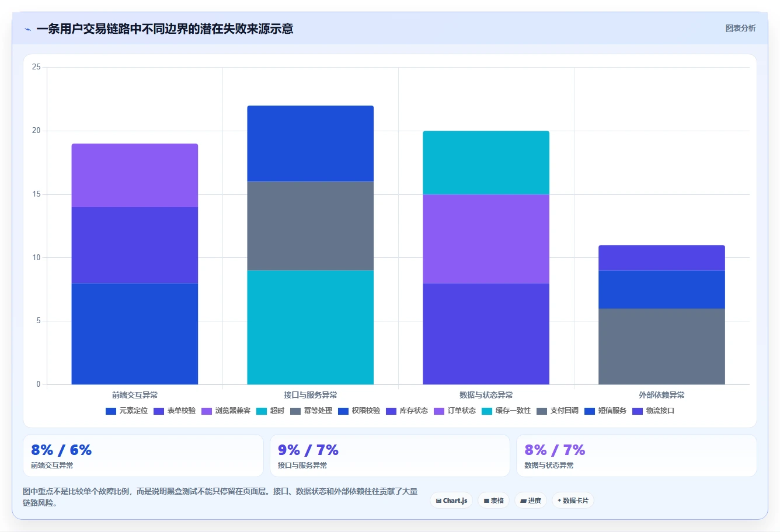The image size is (780, 532).
Task: Click the 外部依赖异常 axis label
Action: [662, 395]
